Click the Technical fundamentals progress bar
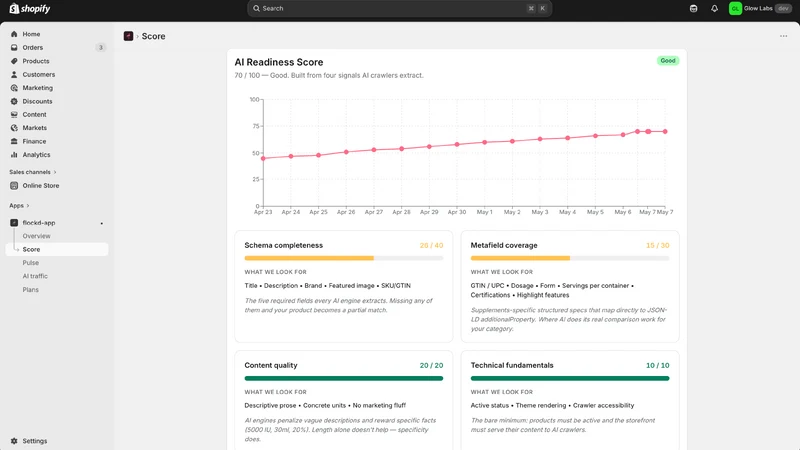Viewport: 800px width, 450px height. (570, 378)
